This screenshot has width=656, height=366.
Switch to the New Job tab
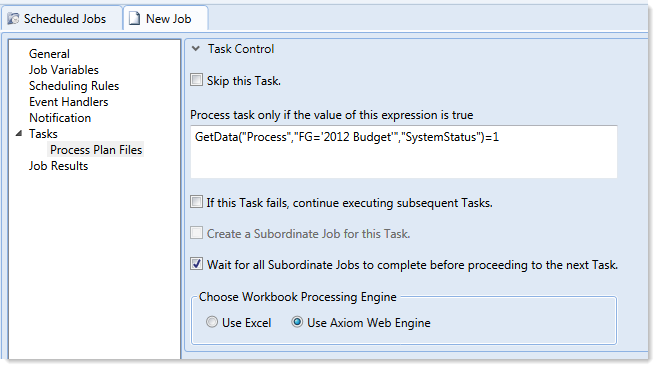166,19
